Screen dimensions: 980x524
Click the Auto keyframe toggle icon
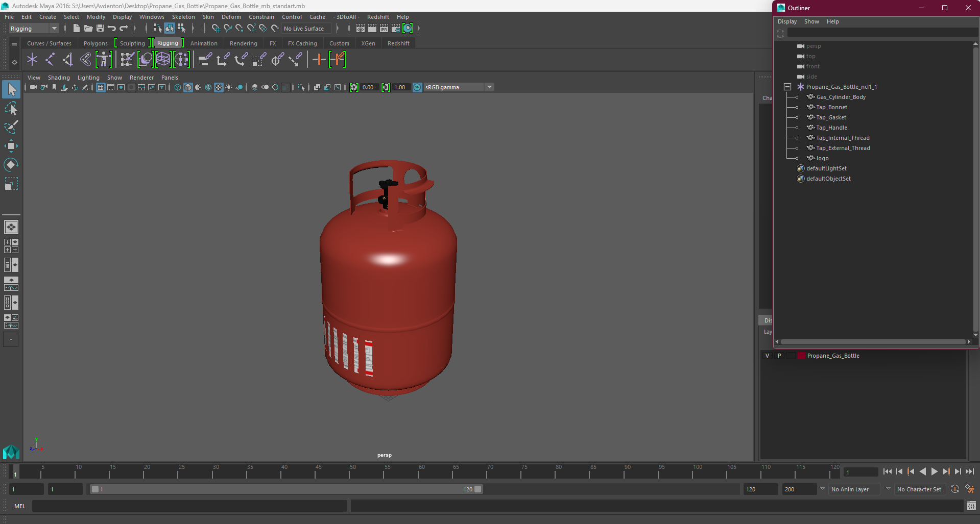point(955,489)
